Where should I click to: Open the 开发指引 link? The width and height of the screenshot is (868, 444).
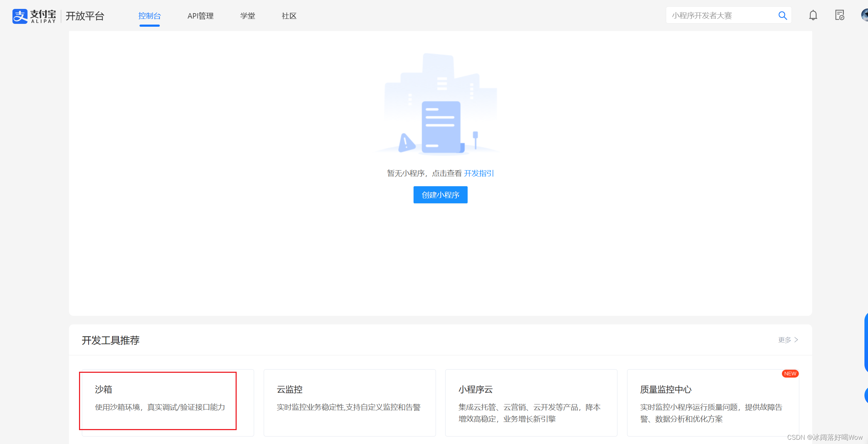(479, 173)
